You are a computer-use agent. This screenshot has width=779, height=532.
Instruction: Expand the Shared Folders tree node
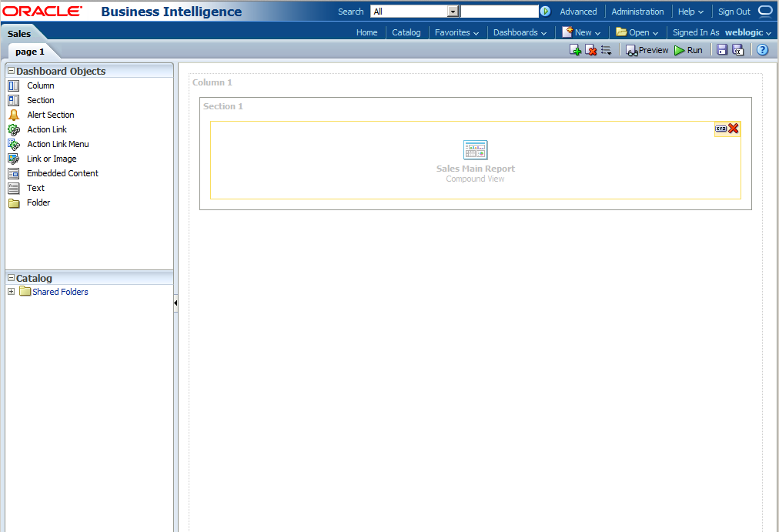click(11, 292)
